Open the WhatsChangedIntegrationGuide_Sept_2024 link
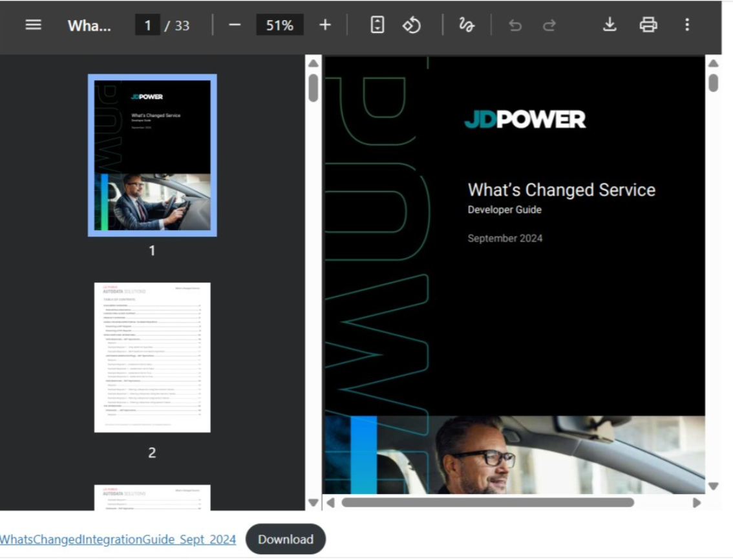Image resolution: width=733 pixels, height=560 pixels. [x=118, y=539]
